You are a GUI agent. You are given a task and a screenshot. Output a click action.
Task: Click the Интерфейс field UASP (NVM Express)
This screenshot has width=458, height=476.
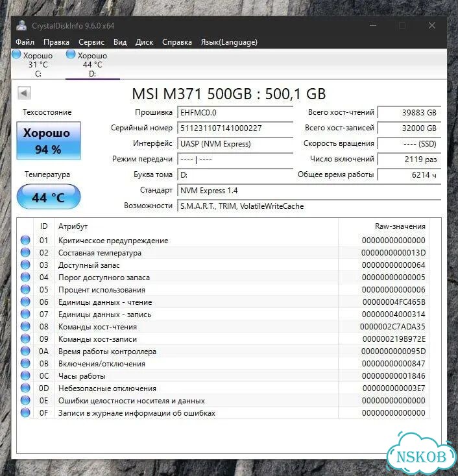coord(235,143)
